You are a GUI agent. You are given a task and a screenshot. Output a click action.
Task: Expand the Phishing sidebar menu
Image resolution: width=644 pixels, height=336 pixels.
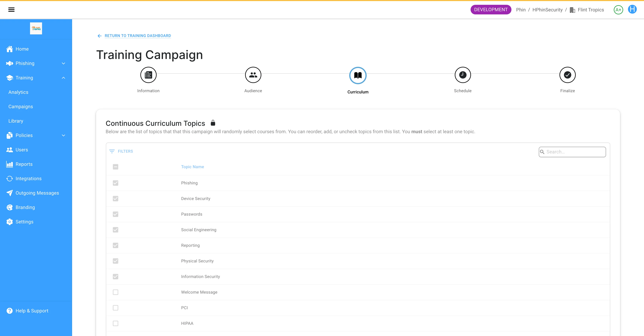click(x=63, y=63)
